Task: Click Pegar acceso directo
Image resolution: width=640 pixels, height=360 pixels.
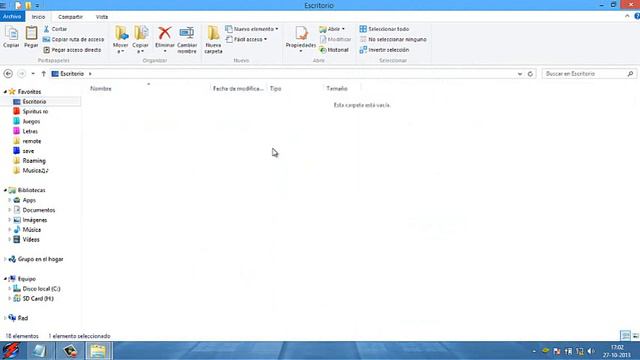Action: click(x=72, y=50)
